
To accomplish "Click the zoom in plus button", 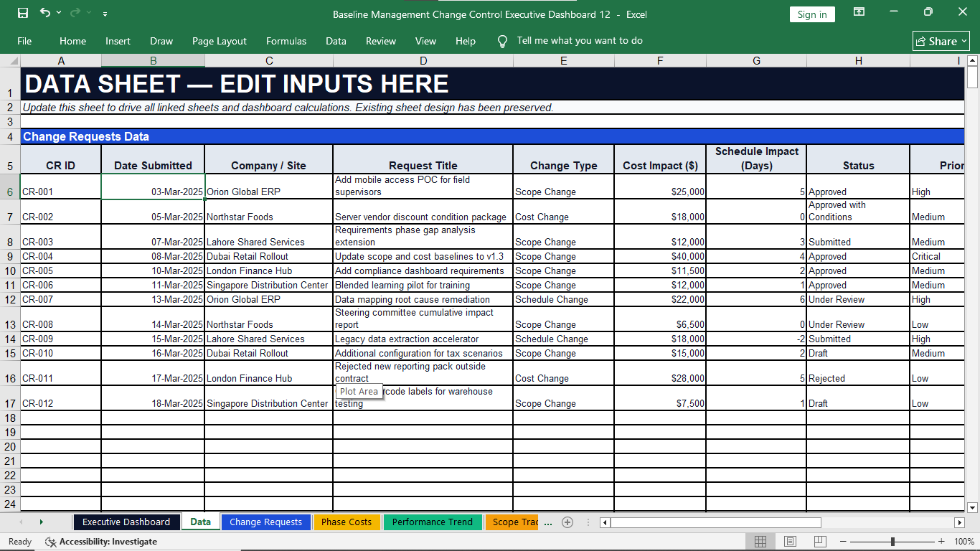I will 941,542.
